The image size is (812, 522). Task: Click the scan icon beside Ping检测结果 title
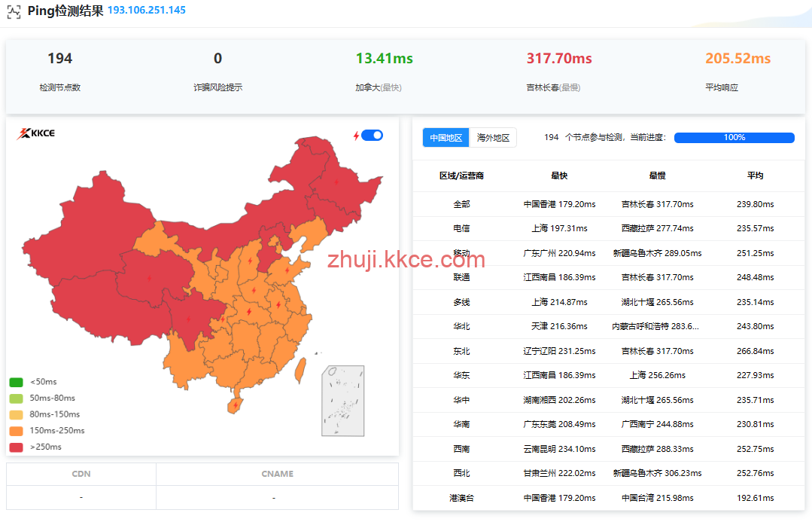(x=14, y=11)
